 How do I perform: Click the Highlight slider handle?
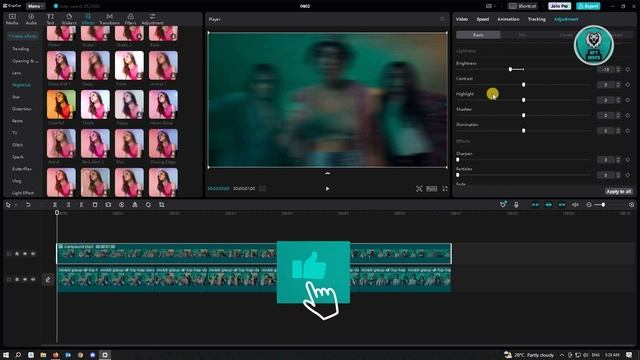[x=523, y=100]
